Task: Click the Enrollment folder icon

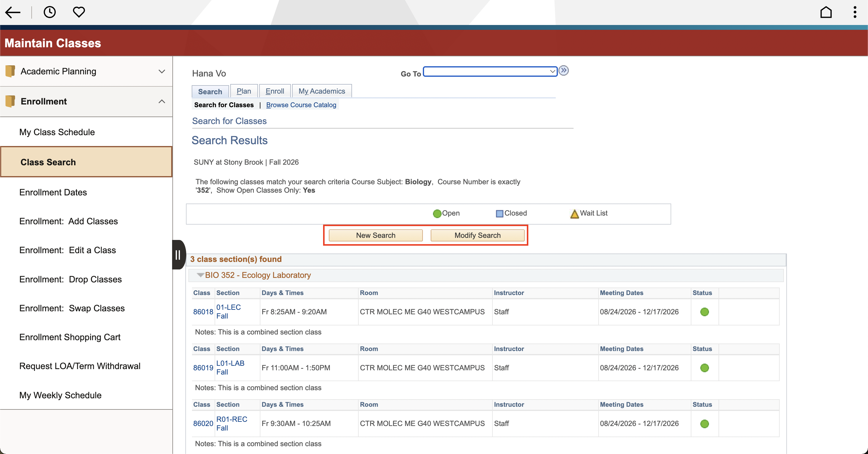Action: (x=11, y=101)
